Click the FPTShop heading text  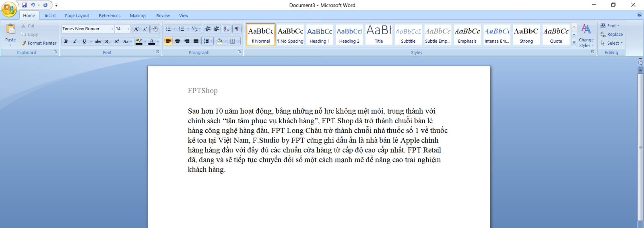coord(202,91)
